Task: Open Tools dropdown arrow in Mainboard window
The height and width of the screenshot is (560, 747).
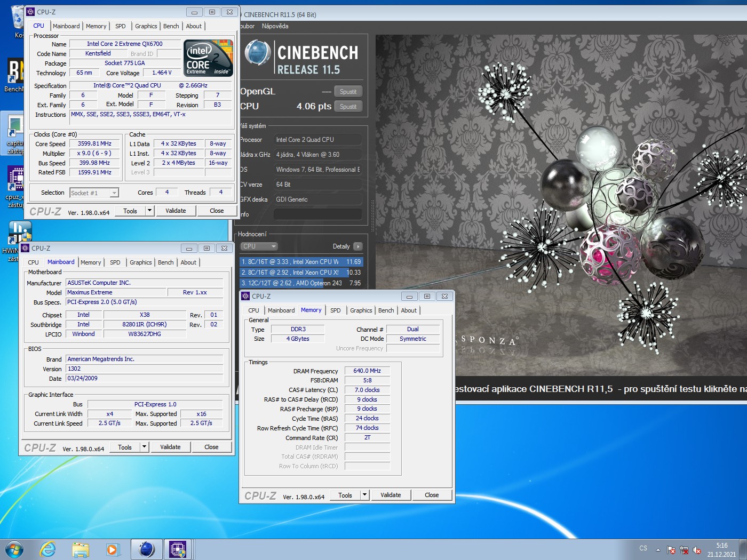Action: pyautogui.click(x=144, y=447)
